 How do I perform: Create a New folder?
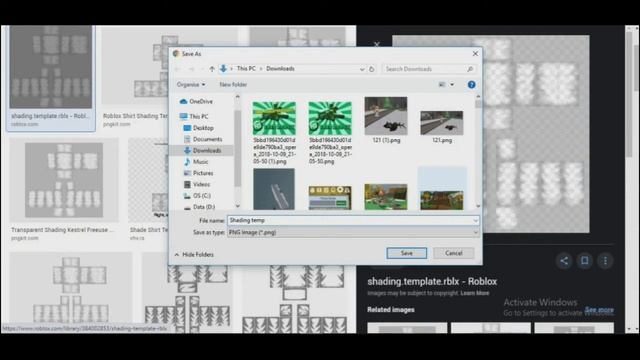click(x=233, y=84)
